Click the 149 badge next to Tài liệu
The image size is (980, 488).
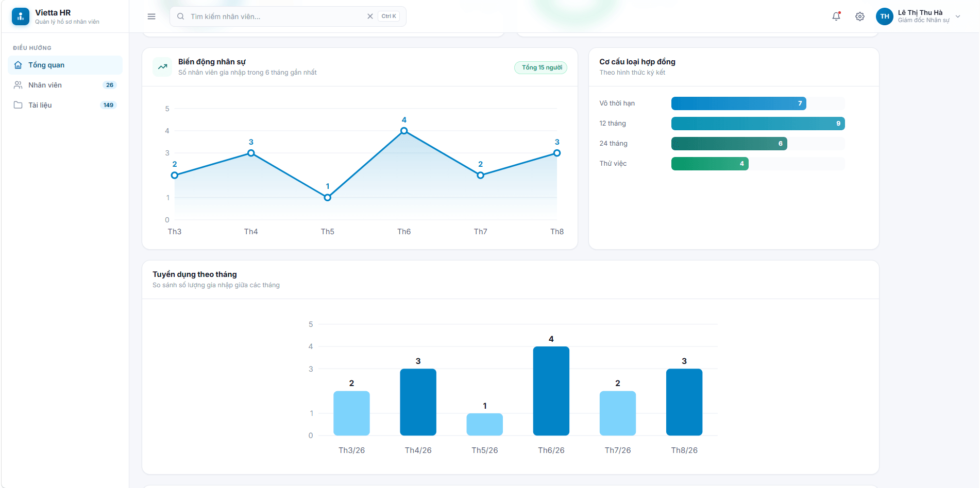point(108,105)
